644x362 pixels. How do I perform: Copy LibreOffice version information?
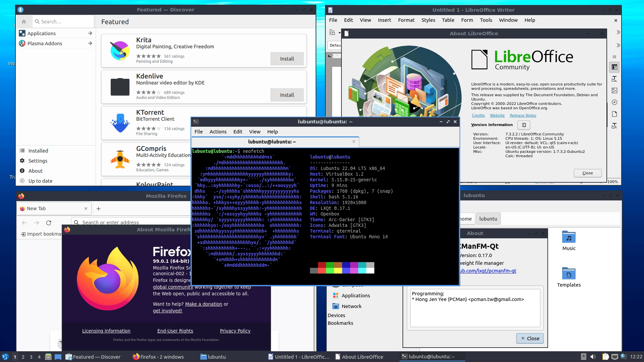pyautogui.click(x=524, y=125)
